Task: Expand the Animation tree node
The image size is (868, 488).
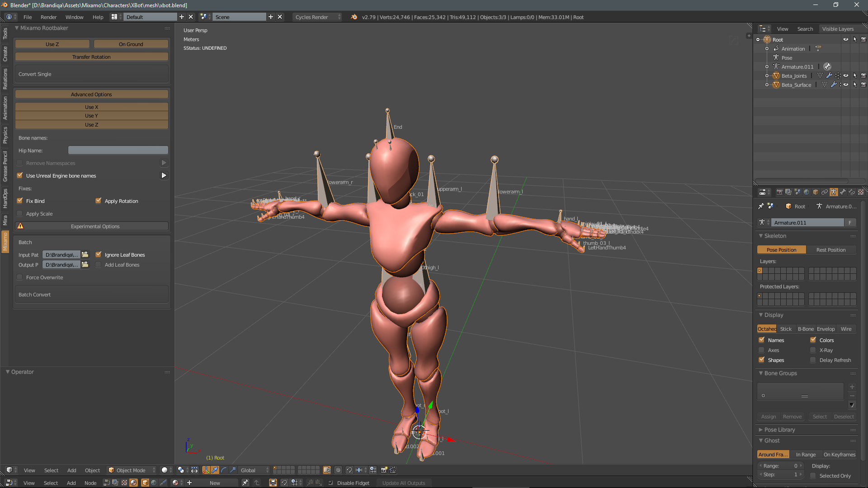Action: pyautogui.click(x=767, y=49)
